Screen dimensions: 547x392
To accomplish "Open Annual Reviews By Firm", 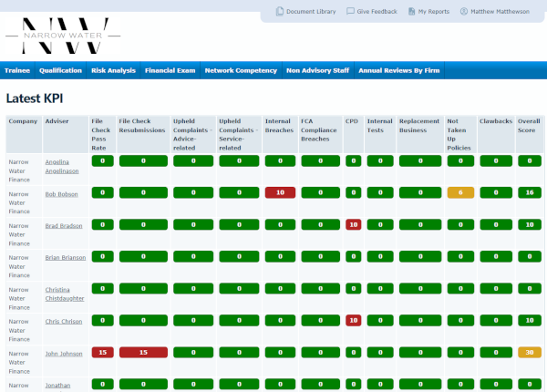I will click(x=399, y=70).
